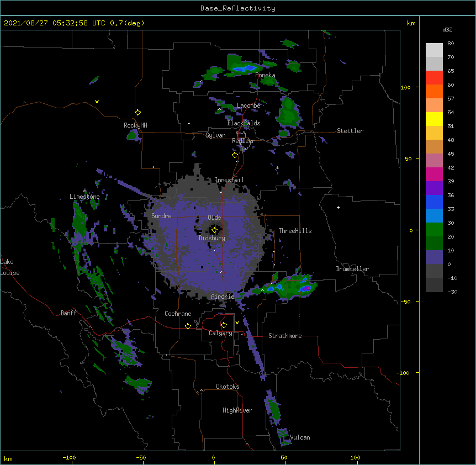Select the red 65-60 dBZ legend swatch

tap(434, 78)
